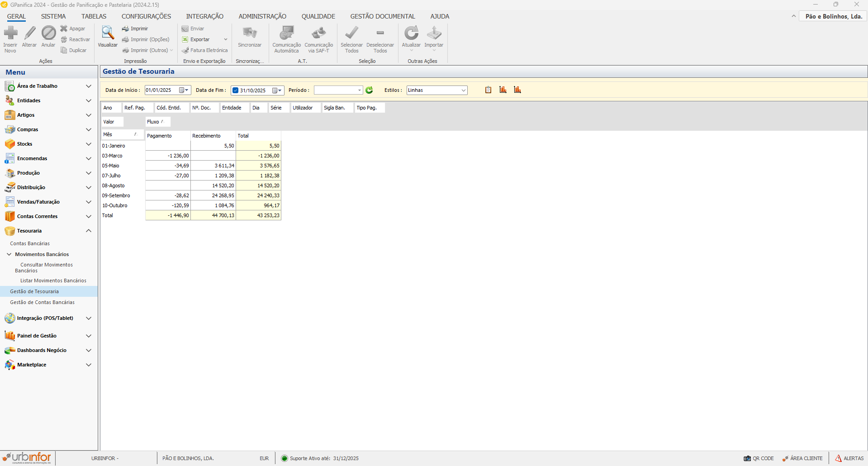868x466 pixels.
Task: Click the Data de Início date field
Action: click(x=161, y=90)
